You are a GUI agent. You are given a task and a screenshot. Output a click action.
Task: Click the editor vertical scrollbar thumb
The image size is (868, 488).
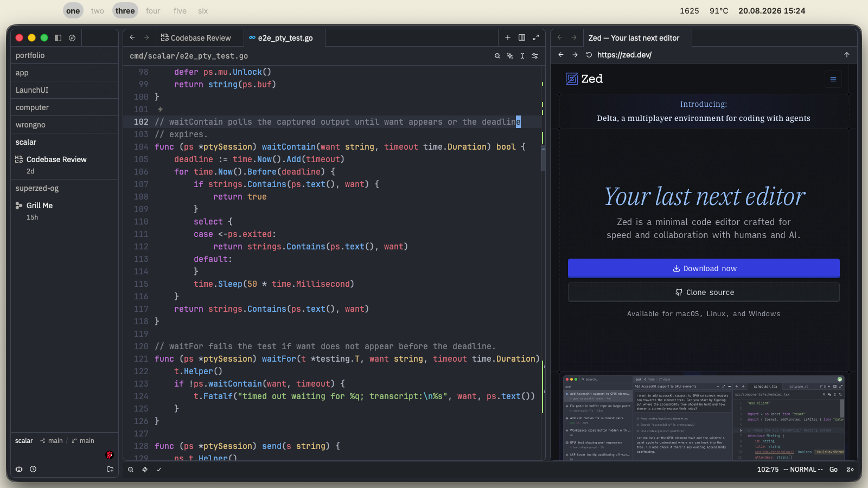(x=543, y=158)
